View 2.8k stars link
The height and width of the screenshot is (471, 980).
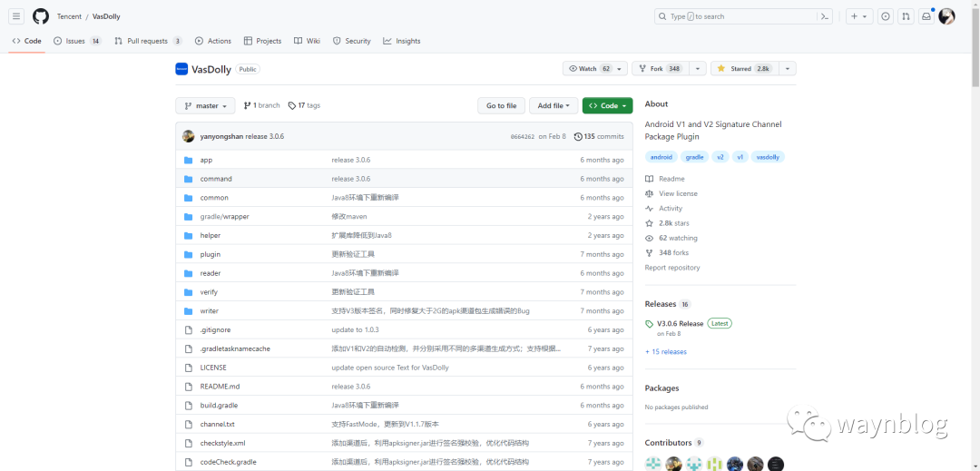[673, 223]
